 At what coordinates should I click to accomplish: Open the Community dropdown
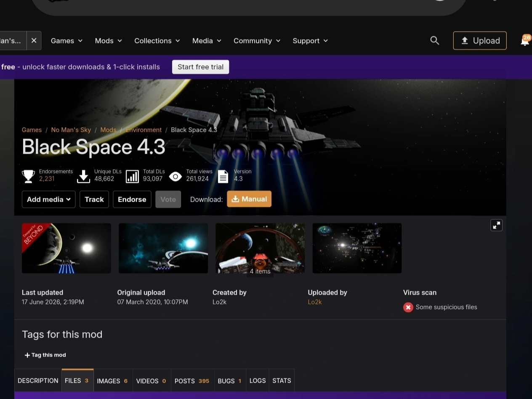coord(257,41)
